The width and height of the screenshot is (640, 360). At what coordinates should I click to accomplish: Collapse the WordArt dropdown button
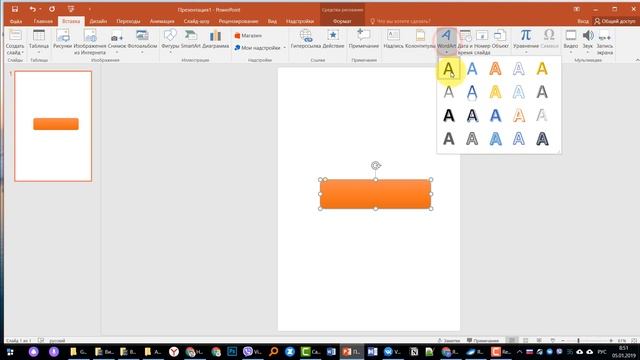[446, 42]
